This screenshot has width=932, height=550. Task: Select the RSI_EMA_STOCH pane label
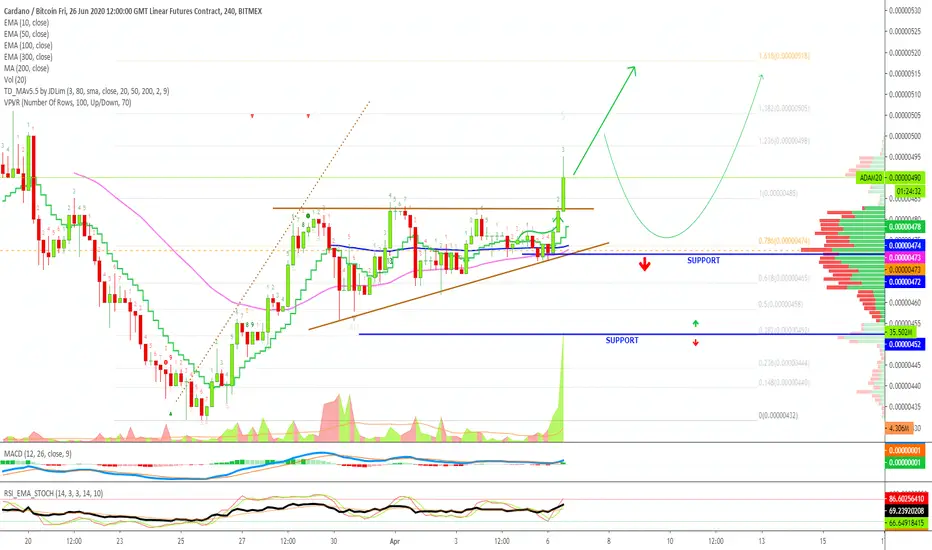coord(53,493)
